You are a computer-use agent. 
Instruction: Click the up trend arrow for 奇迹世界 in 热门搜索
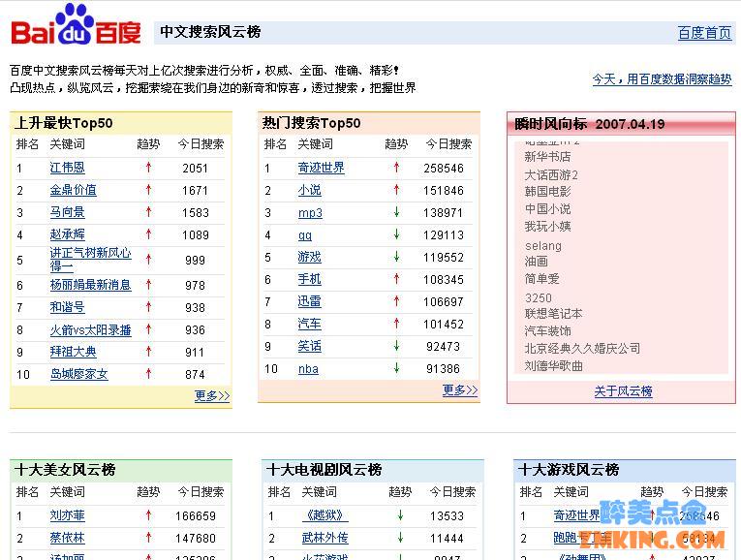click(396, 168)
